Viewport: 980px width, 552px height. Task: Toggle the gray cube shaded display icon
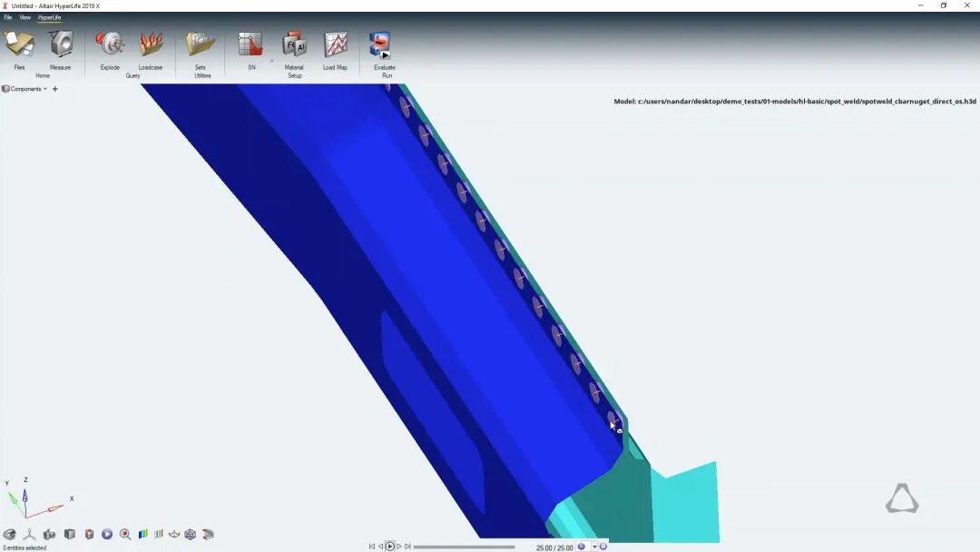click(x=70, y=535)
